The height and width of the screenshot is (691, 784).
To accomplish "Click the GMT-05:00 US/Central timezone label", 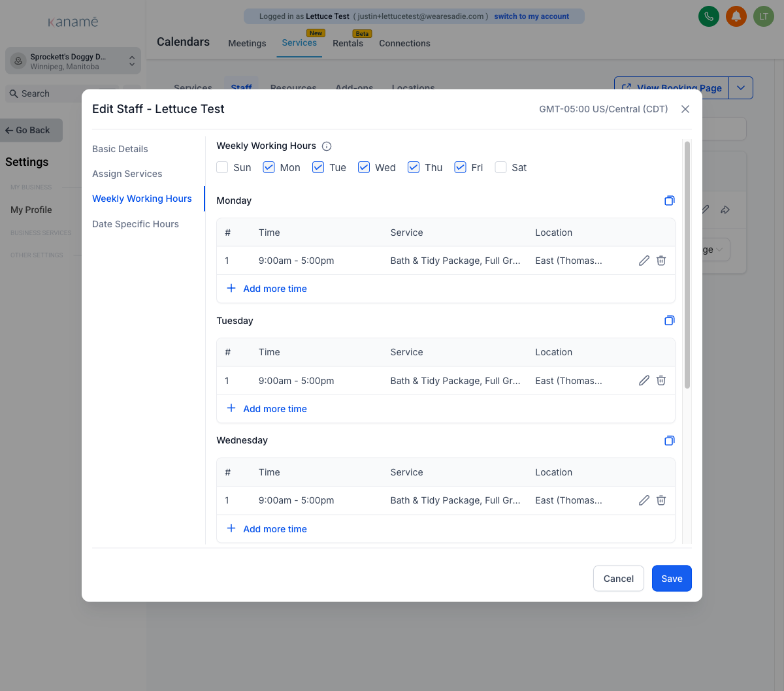I will pyautogui.click(x=604, y=109).
